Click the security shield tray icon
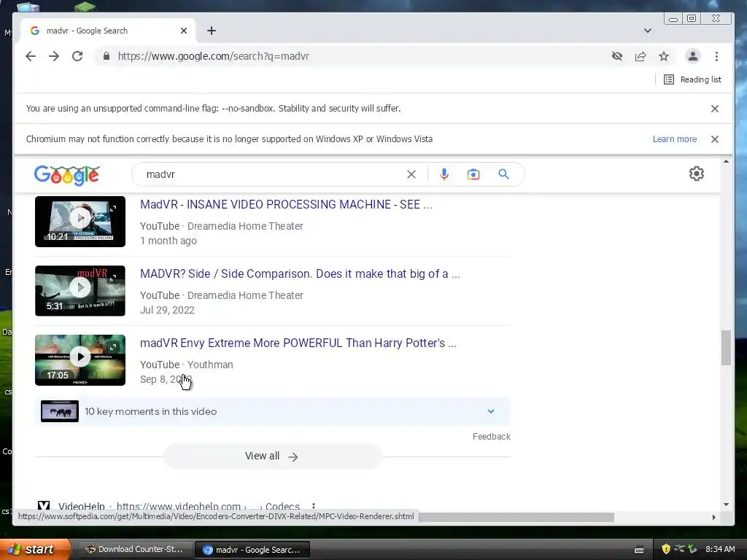Screen dimensions: 747x560 click(x=665, y=549)
